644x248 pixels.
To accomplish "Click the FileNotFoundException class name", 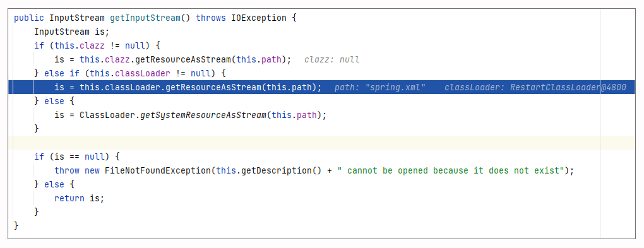I will tap(158, 170).
